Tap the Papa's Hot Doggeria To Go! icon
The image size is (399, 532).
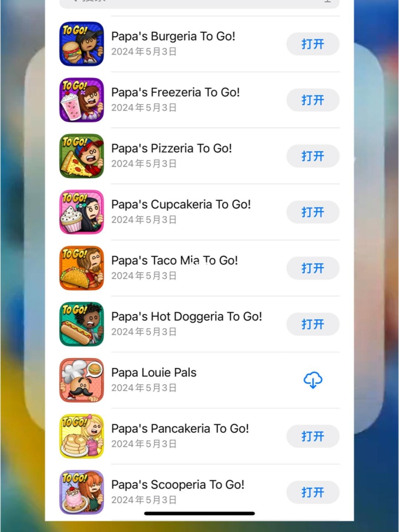tap(81, 324)
